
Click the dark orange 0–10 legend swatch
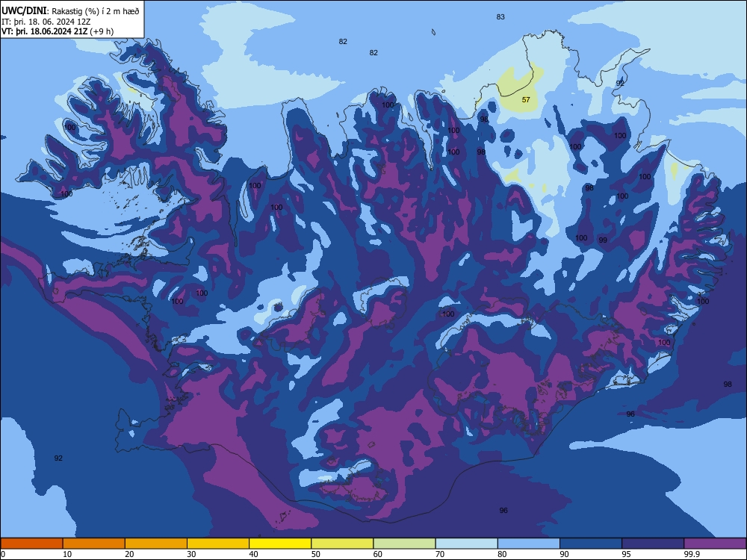pyautogui.click(x=31, y=544)
